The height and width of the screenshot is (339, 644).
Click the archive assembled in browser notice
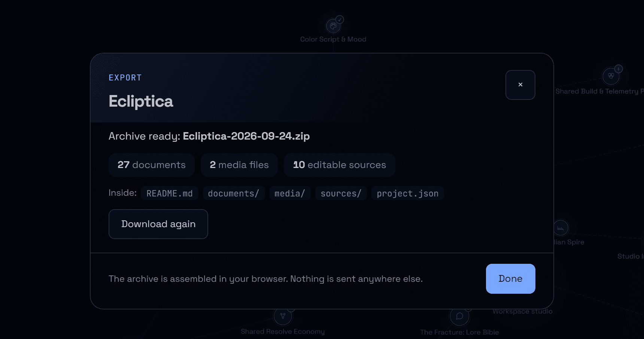click(x=265, y=279)
